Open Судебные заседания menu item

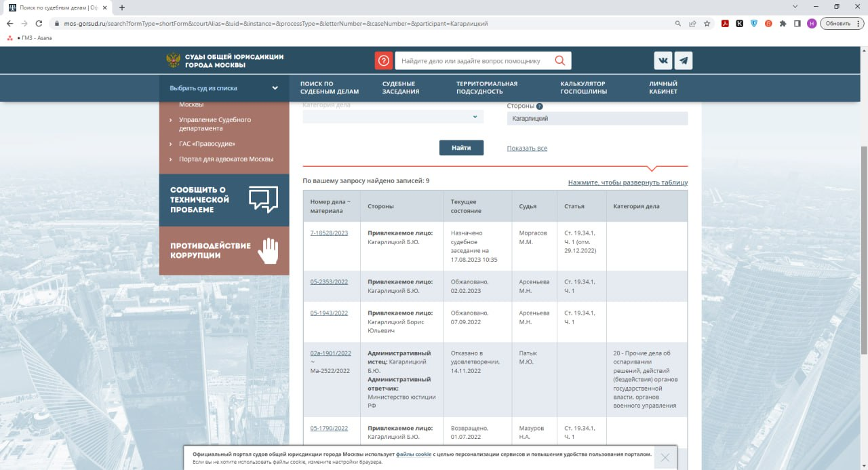point(401,87)
